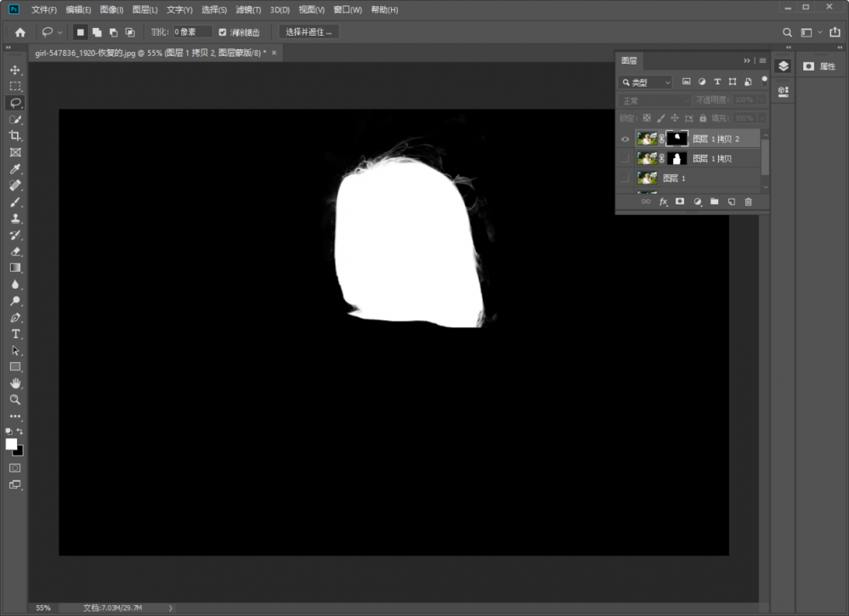The image size is (849, 616).
Task: Add a layer style with fx icon
Action: point(664,202)
